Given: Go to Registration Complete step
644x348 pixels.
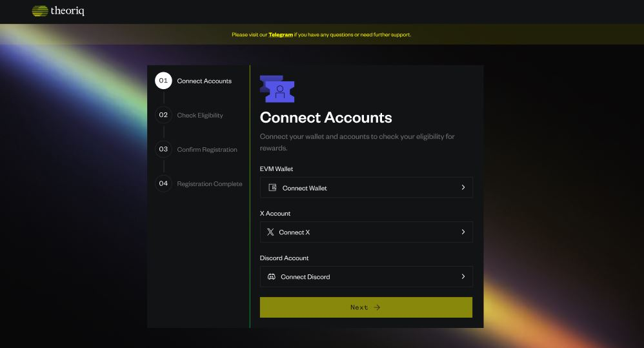Looking at the screenshot, I should (210, 184).
